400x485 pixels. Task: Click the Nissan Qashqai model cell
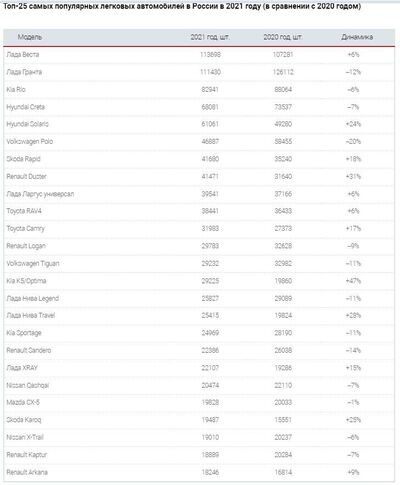(x=27, y=385)
